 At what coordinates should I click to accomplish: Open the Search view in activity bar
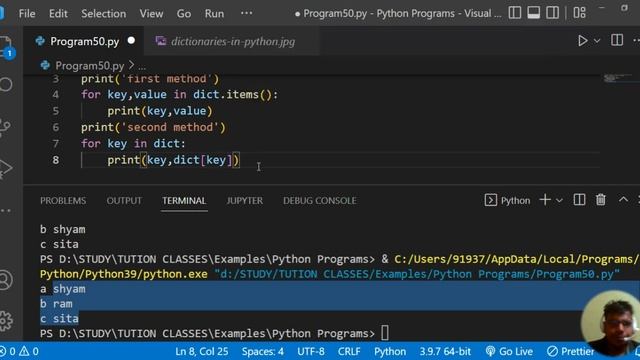point(6,84)
